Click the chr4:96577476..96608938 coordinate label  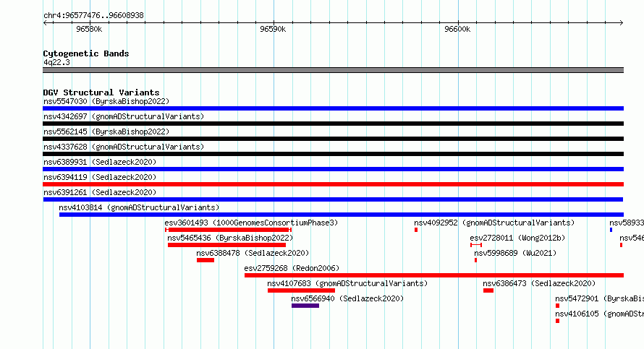pos(93,16)
